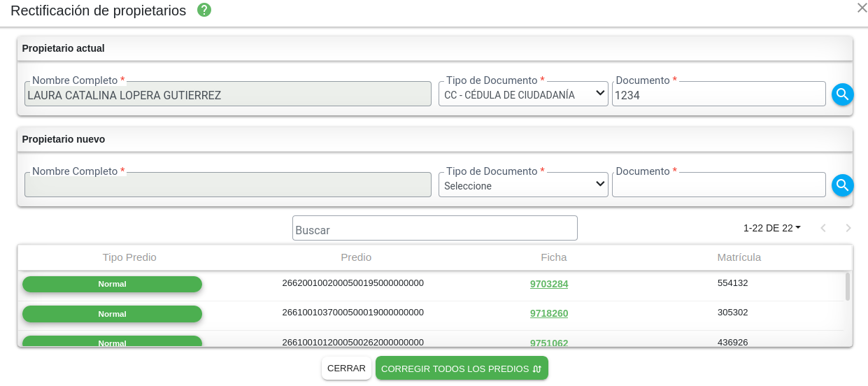This screenshot has height=386, width=868.
Task: Search the current owner by document
Action: pos(842,94)
